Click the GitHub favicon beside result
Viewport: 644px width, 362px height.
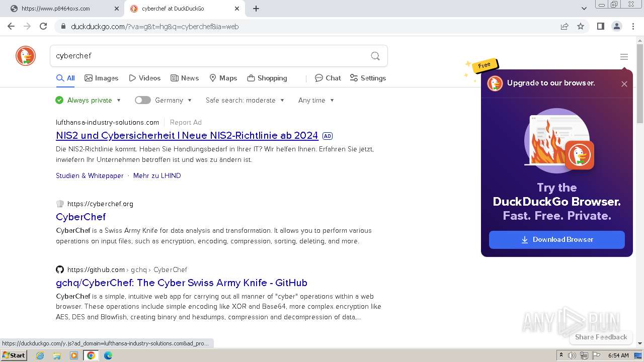[x=60, y=269]
